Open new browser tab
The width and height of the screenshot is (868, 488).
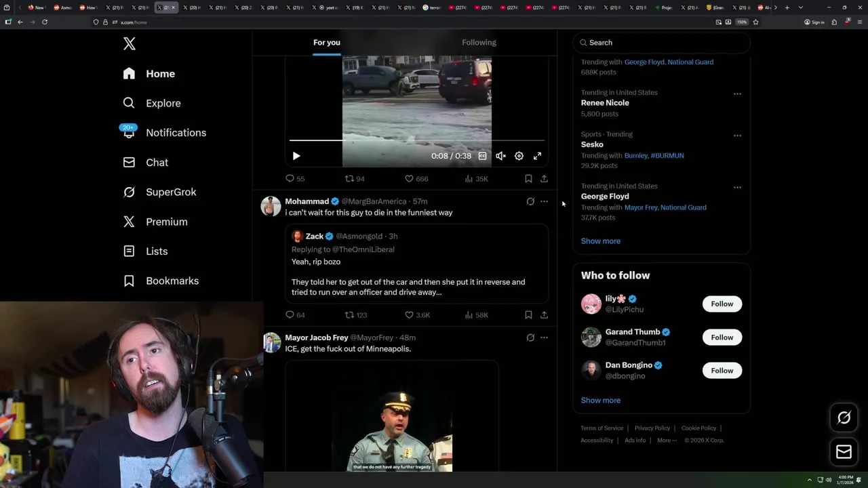[x=787, y=7]
